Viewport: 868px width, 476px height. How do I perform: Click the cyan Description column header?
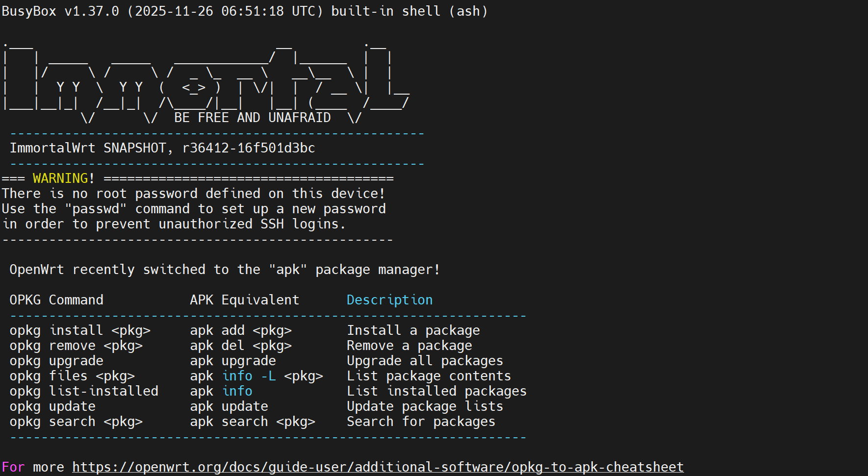click(389, 300)
